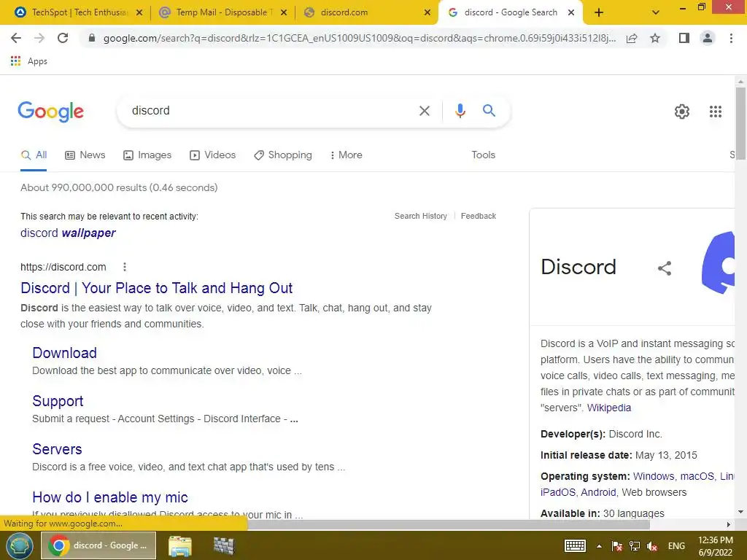Viewport: 747px width, 560px height.
Task: Open the Wikipedia link in knowledge panel
Action: (x=609, y=408)
